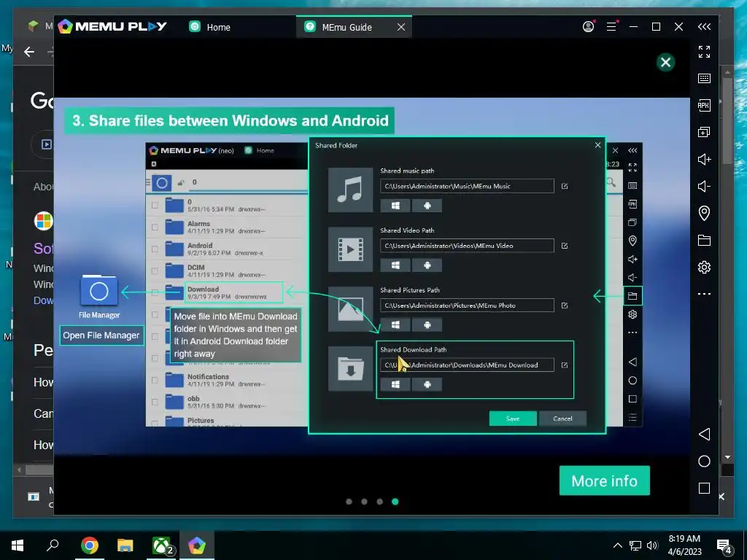Go to the third guide page dot
Image resolution: width=747 pixels, height=560 pixels.
[379, 502]
